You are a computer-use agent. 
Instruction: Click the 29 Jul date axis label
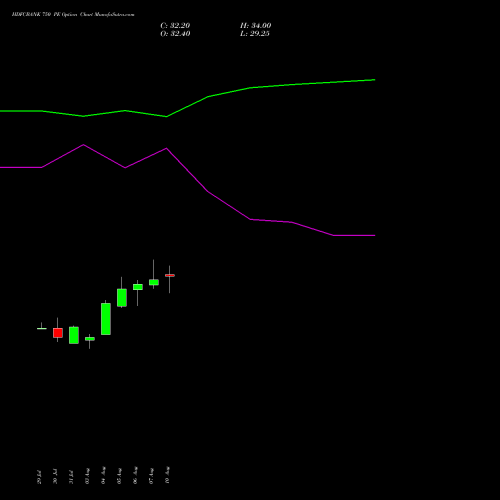39,477
